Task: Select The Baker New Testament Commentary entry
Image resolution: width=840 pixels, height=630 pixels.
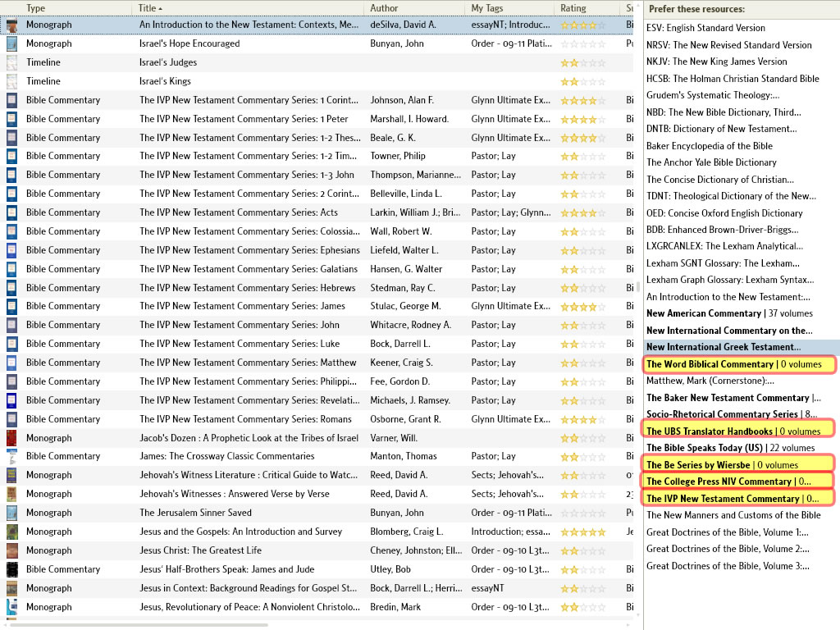Action: click(733, 398)
